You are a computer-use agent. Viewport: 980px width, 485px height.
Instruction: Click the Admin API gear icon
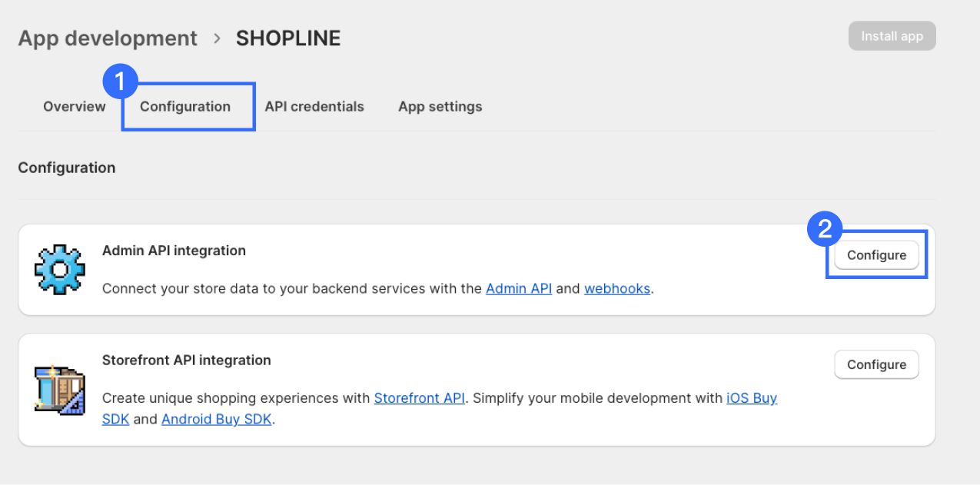tap(60, 269)
